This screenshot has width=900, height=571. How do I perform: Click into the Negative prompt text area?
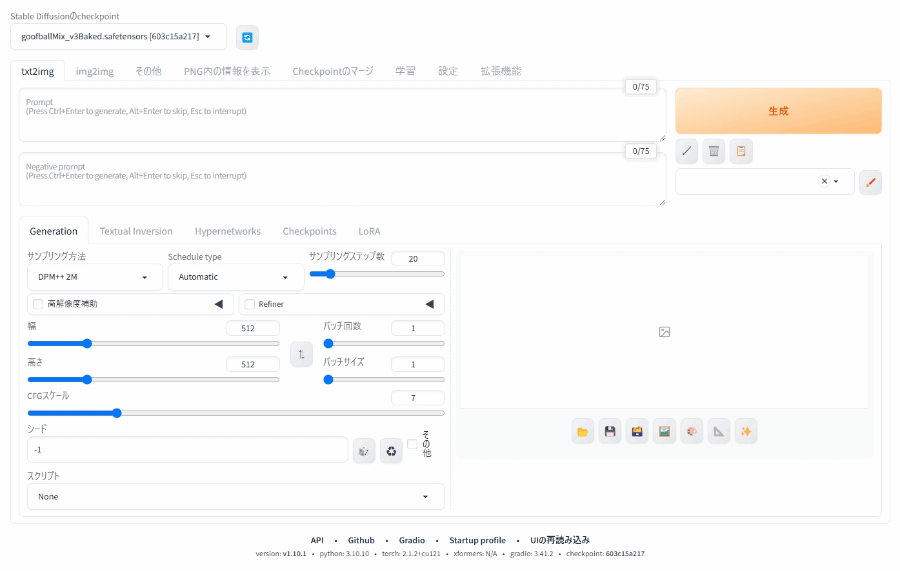tap(342, 179)
